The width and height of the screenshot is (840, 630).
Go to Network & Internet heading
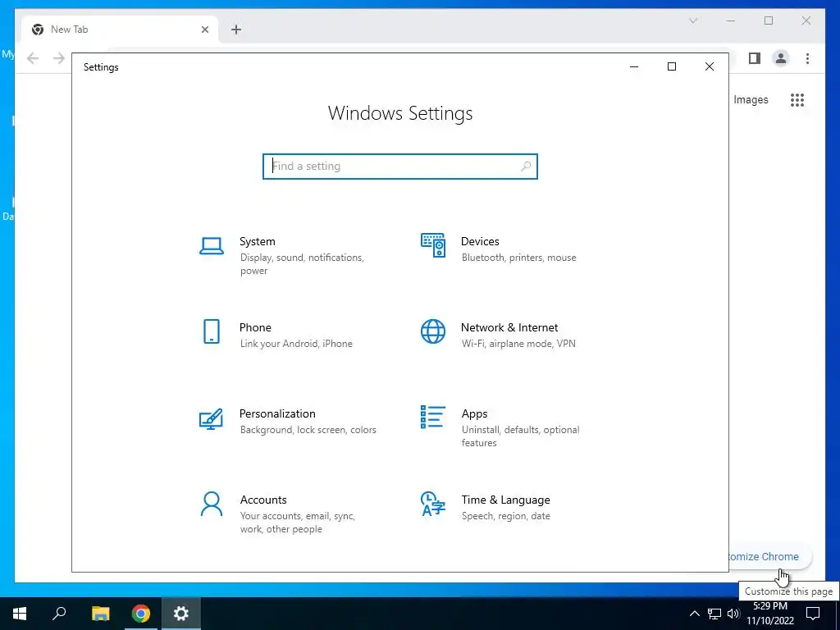pyautogui.click(x=509, y=327)
